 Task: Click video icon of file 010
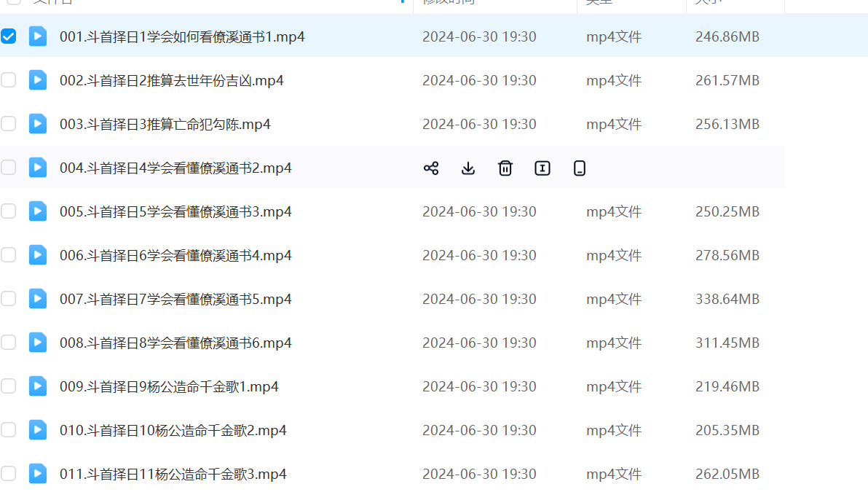(x=38, y=430)
